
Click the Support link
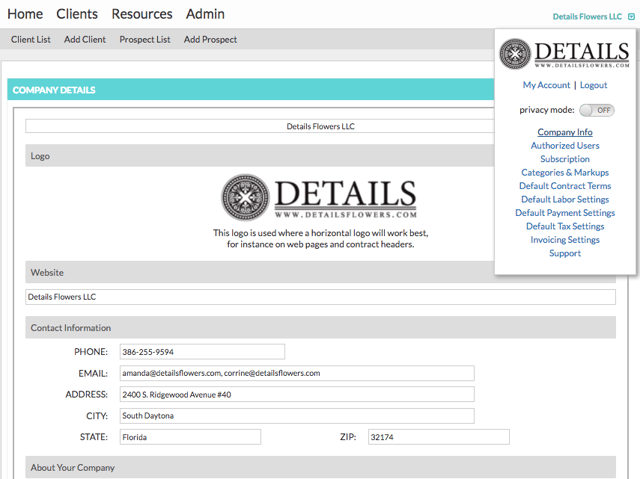(565, 253)
